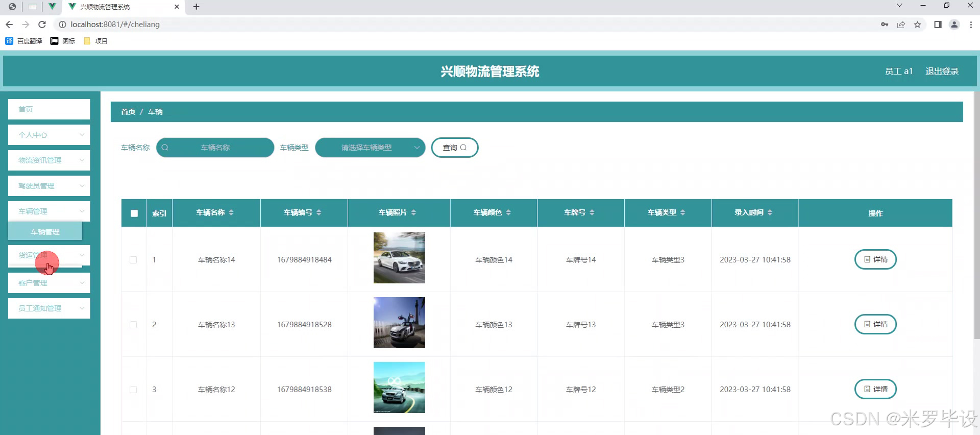This screenshot has width=980, height=435.
Task: Close the 兴顺物流管理系统 tab
Action: tap(177, 7)
